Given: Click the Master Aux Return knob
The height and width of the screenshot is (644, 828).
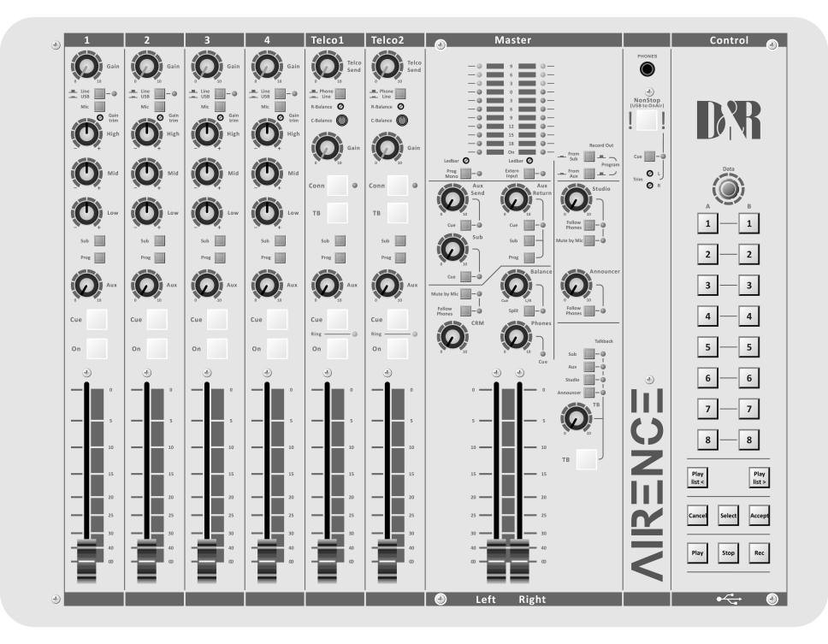Looking at the screenshot, I should (516, 199).
